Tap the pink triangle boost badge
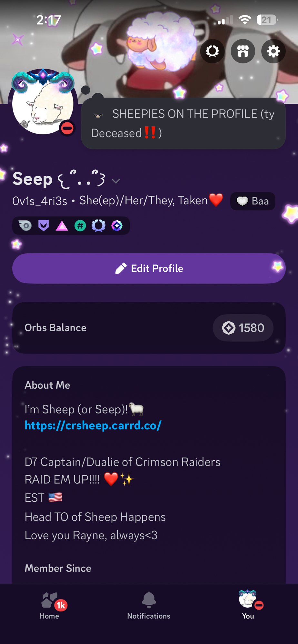Screen dimensions: 298x644 click(62, 226)
